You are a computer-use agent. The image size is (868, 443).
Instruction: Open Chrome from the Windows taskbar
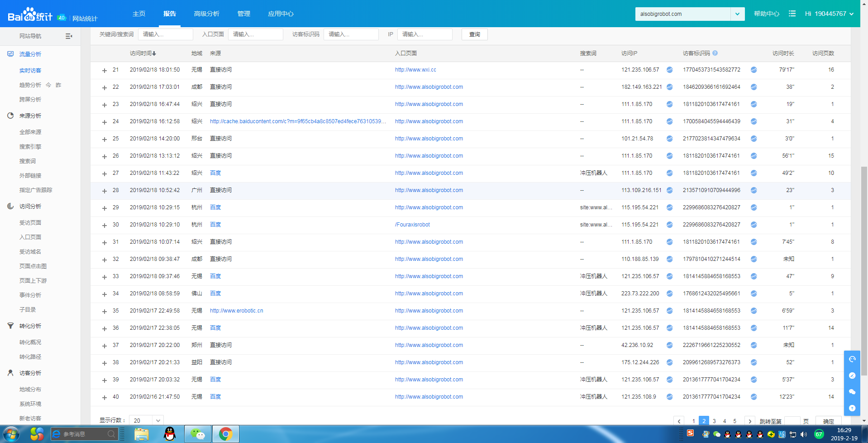225,434
